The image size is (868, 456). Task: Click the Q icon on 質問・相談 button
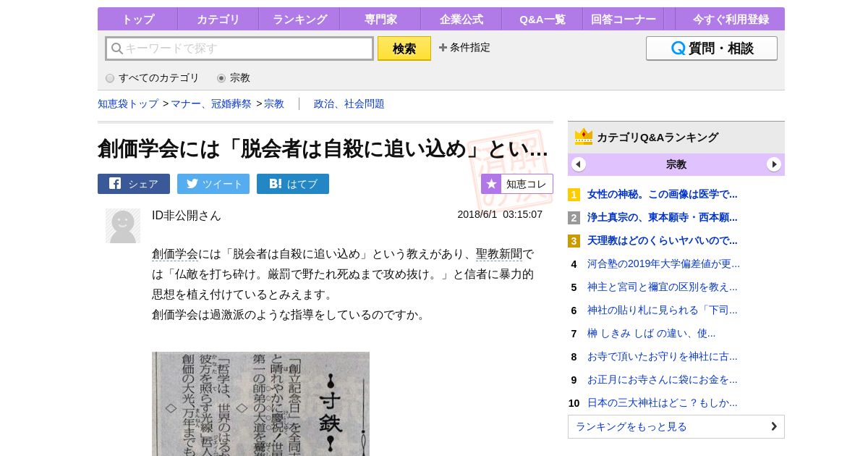pos(678,48)
